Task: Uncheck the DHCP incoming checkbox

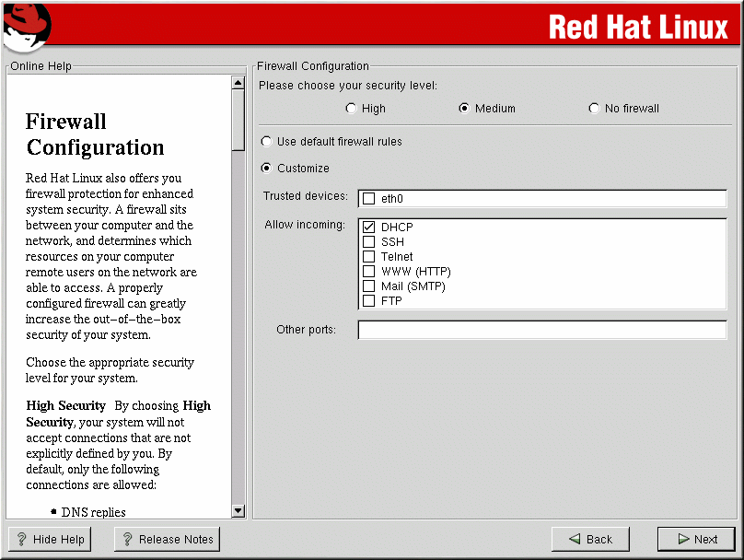Action: tap(369, 227)
